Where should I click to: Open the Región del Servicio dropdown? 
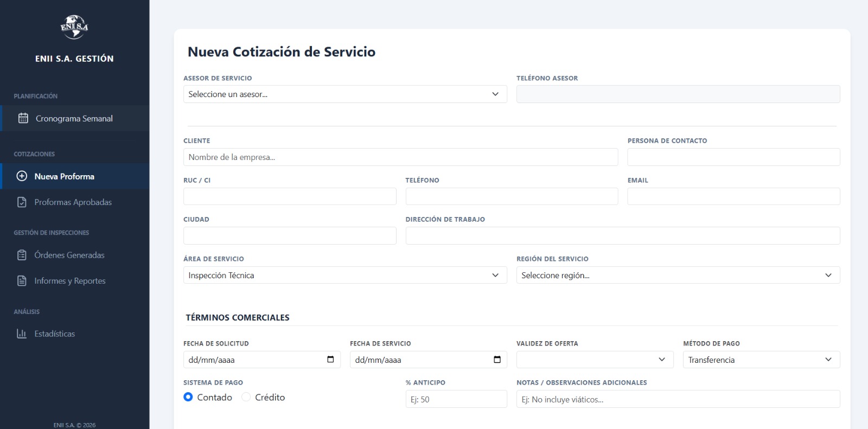tap(678, 276)
